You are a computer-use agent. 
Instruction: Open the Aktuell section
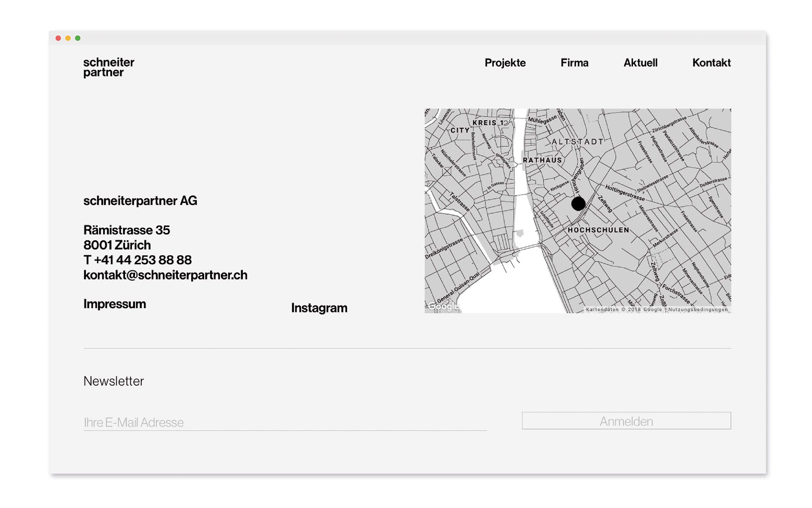640,63
